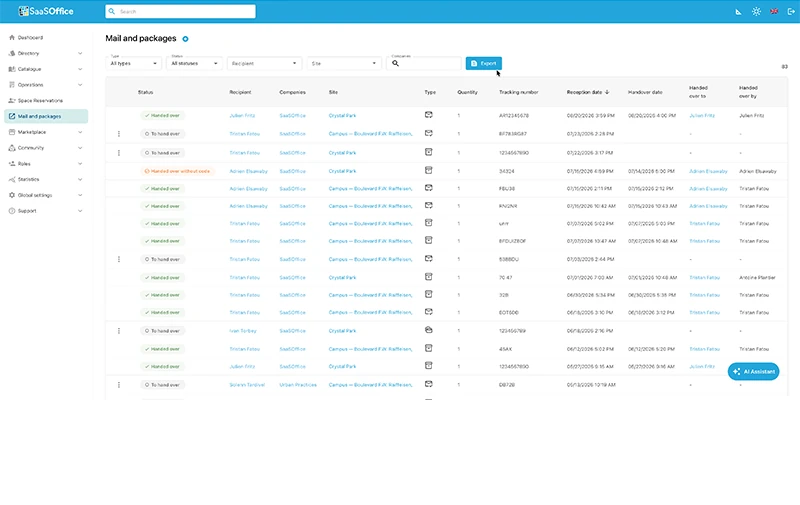Image resolution: width=800 pixels, height=505 pixels.
Task: Click the Recipient column header
Action: (240, 92)
